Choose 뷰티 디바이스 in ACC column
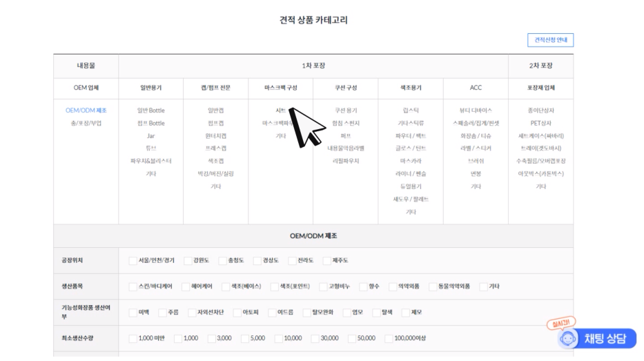 [476, 110]
